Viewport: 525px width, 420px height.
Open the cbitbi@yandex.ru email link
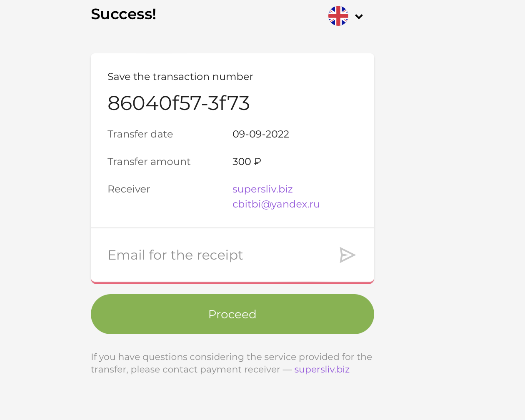point(276,204)
